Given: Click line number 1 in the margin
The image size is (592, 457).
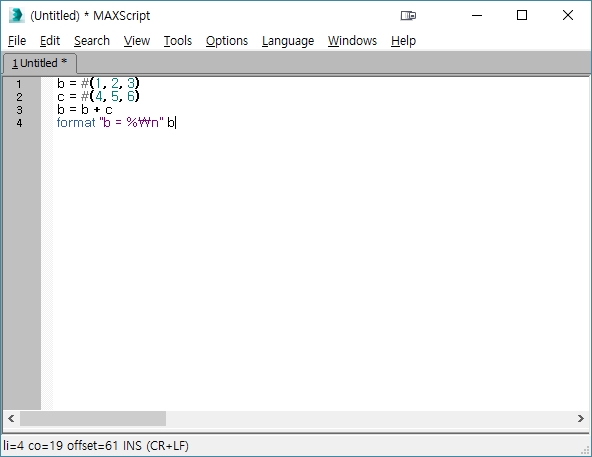Looking at the screenshot, I should (x=19, y=84).
